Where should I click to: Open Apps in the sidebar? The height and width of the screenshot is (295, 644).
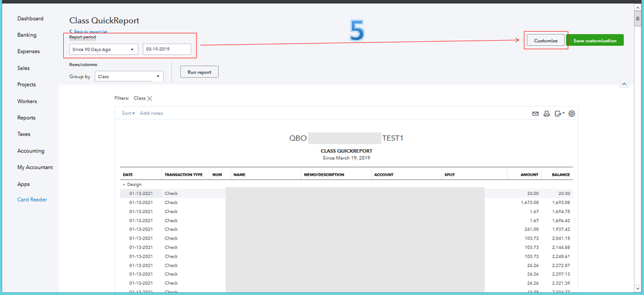[23, 185]
